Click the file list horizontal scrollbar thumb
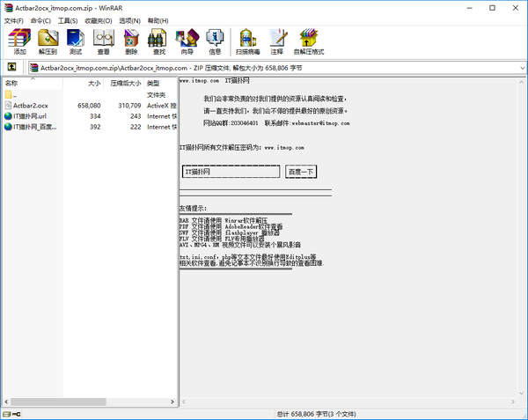 (58, 402)
